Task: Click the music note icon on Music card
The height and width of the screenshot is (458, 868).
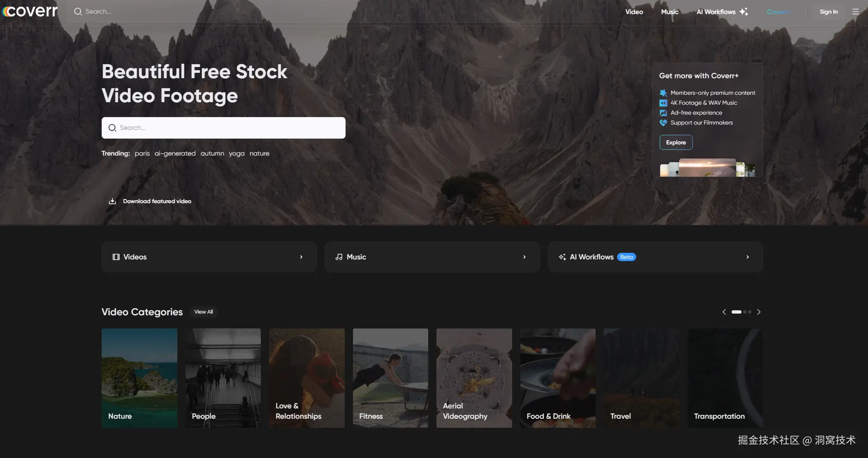Action: pyautogui.click(x=339, y=257)
